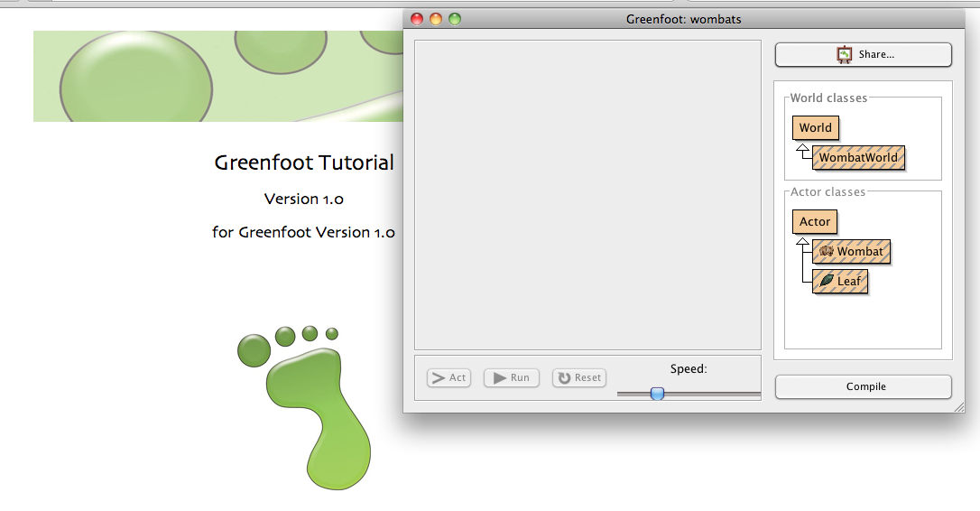Minimize the Greenfoot window with the yellow button

tap(436, 19)
